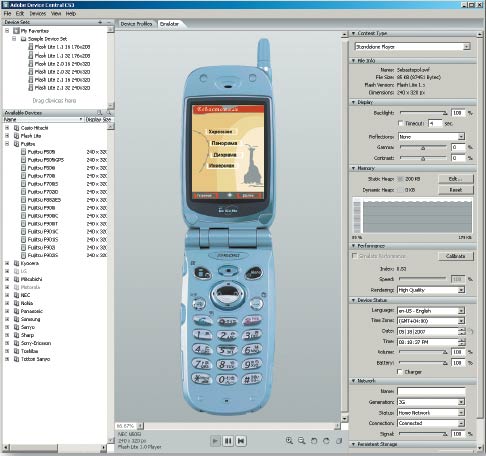Open the Reflections dropdown
Screen dimensions: 486x456
pos(461,137)
